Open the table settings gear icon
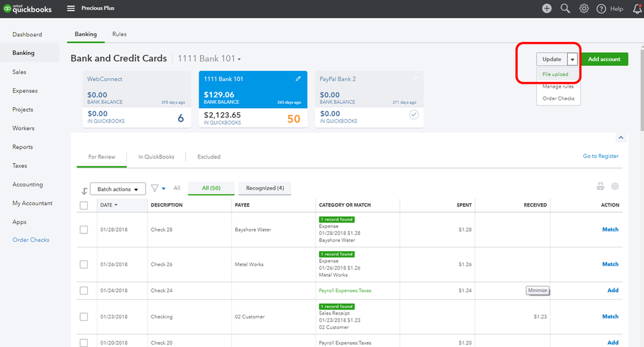The height and width of the screenshot is (347, 644). tap(615, 186)
